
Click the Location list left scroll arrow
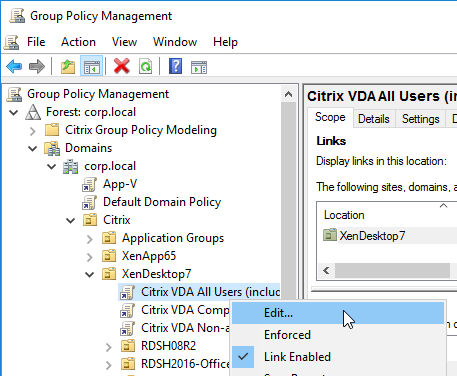(326, 270)
